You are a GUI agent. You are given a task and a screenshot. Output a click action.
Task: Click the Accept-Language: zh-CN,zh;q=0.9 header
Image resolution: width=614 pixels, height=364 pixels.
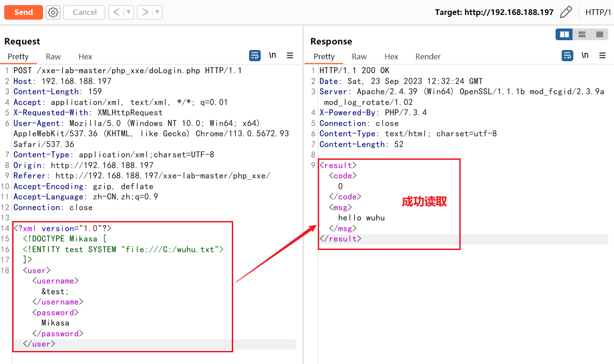click(x=86, y=197)
